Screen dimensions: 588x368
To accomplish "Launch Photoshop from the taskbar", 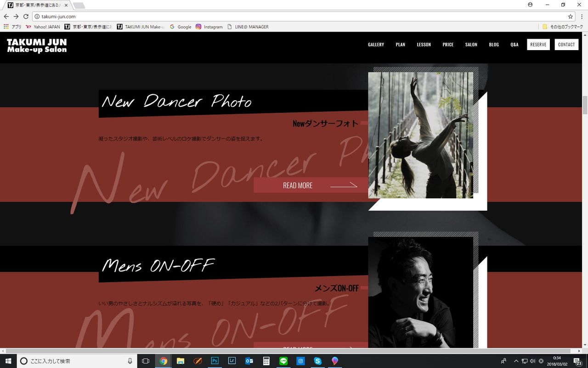I will (x=215, y=361).
